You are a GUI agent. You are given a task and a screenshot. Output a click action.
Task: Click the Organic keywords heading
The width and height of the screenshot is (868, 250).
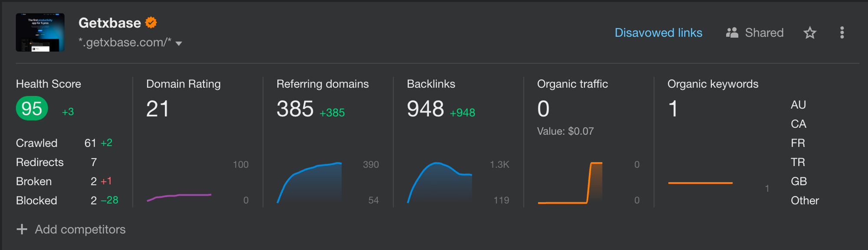point(713,84)
